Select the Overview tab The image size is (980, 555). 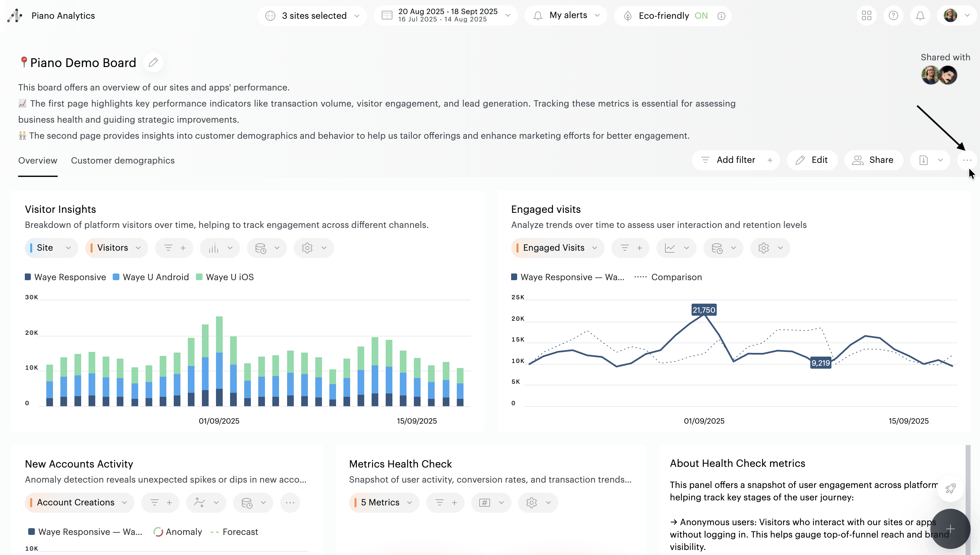tap(38, 161)
